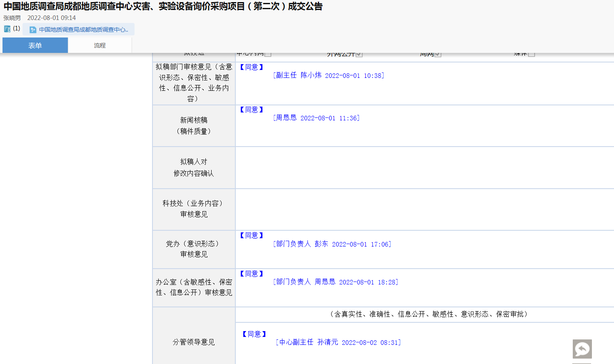This screenshot has height=364, width=614.
Task: Click the empty 拟稿人对修改内容确认 field
Action: (424, 167)
